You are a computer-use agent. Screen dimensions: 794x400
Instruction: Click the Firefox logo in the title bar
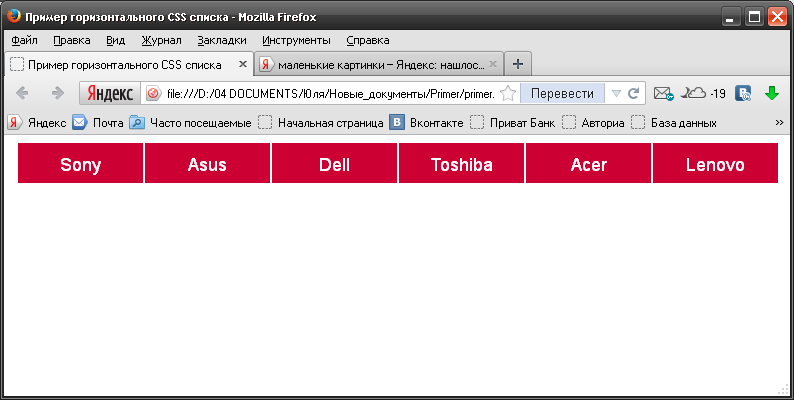click(13, 16)
